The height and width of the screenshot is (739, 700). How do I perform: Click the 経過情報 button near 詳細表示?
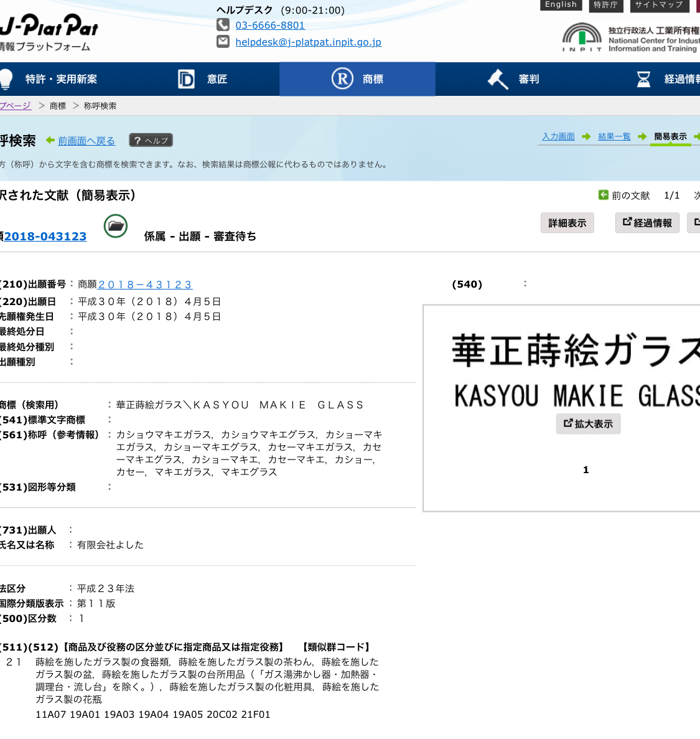[647, 223]
